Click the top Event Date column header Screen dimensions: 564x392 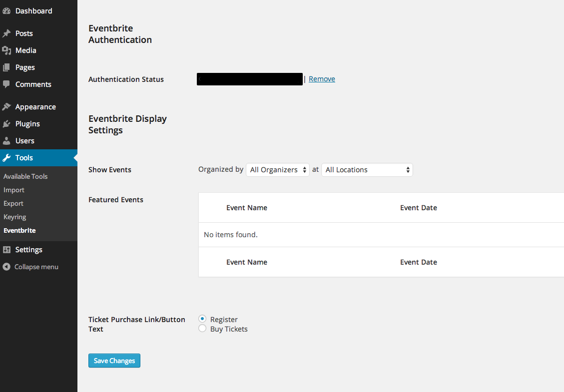coord(419,208)
